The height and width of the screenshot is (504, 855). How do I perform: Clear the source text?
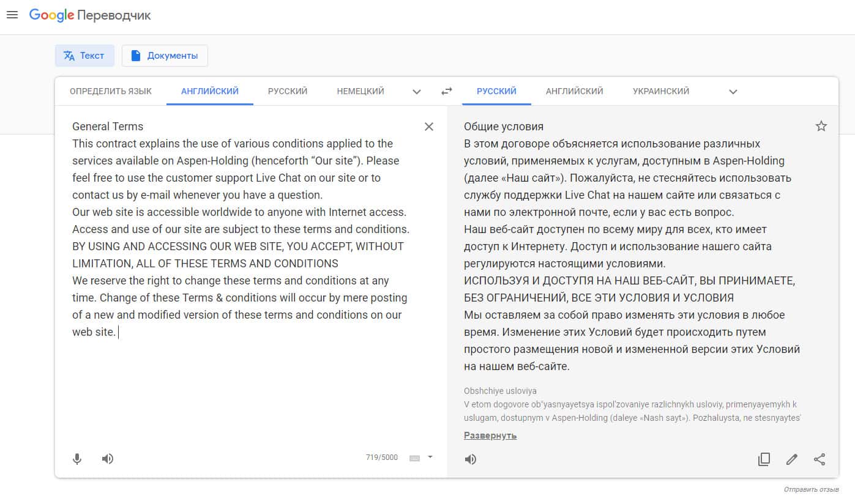(x=429, y=127)
